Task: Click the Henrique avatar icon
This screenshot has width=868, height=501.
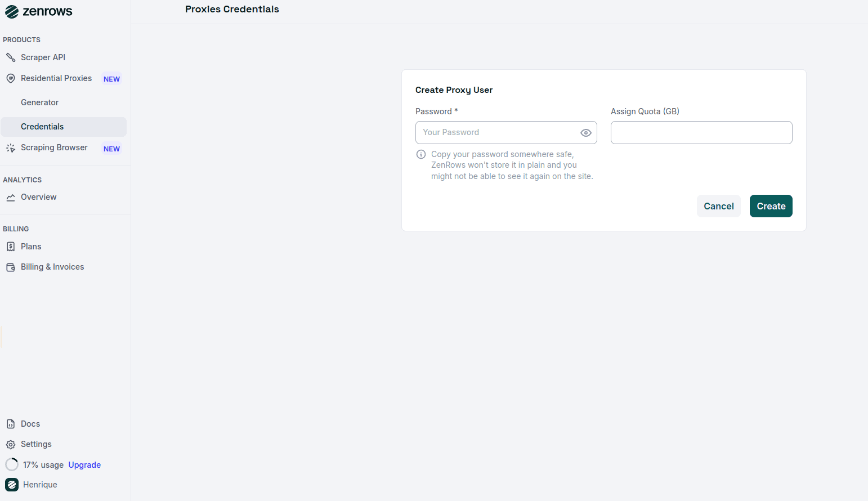Action: click(x=12, y=485)
